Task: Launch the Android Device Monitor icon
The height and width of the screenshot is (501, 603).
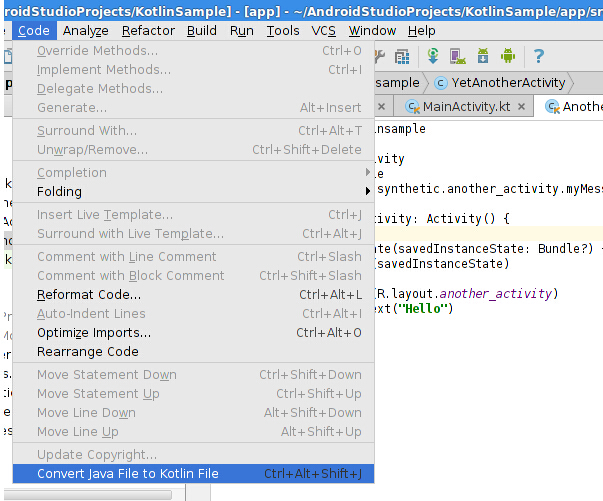Action: [x=508, y=56]
